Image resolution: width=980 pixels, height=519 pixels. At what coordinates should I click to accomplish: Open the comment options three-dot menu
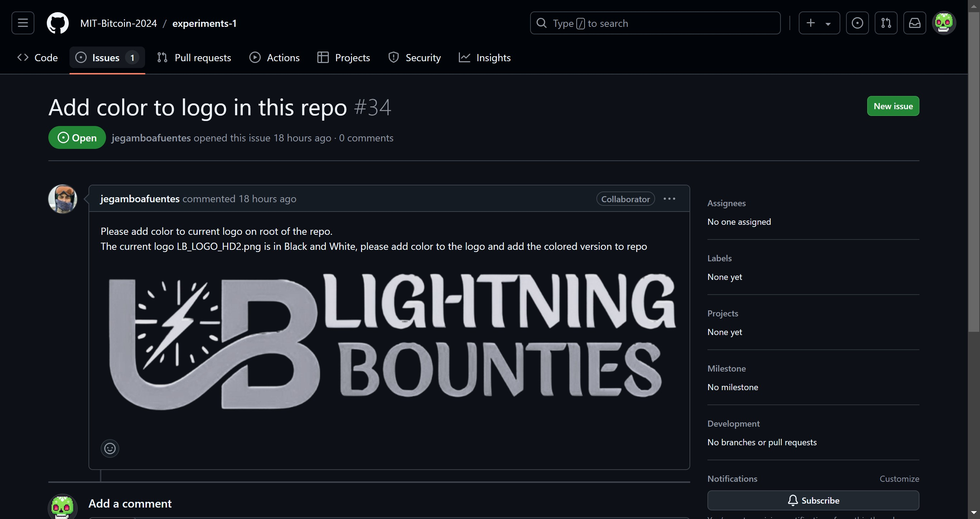pyautogui.click(x=669, y=199)
